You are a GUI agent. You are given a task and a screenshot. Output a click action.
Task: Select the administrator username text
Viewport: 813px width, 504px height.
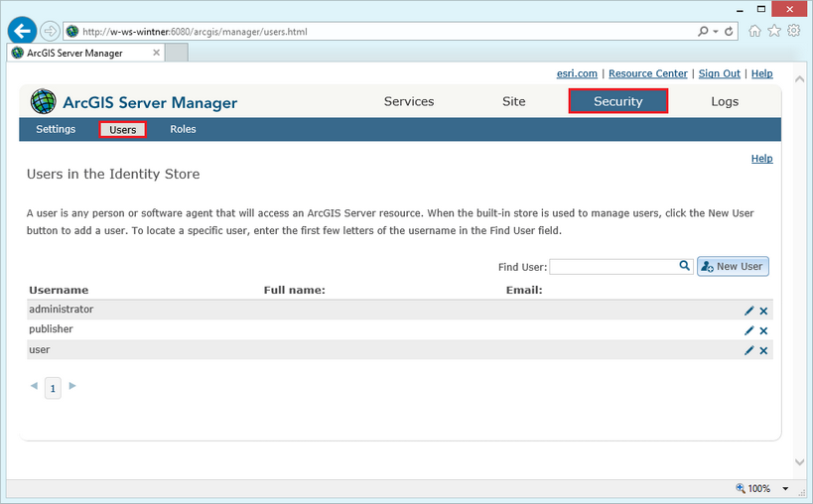(62, 309)
